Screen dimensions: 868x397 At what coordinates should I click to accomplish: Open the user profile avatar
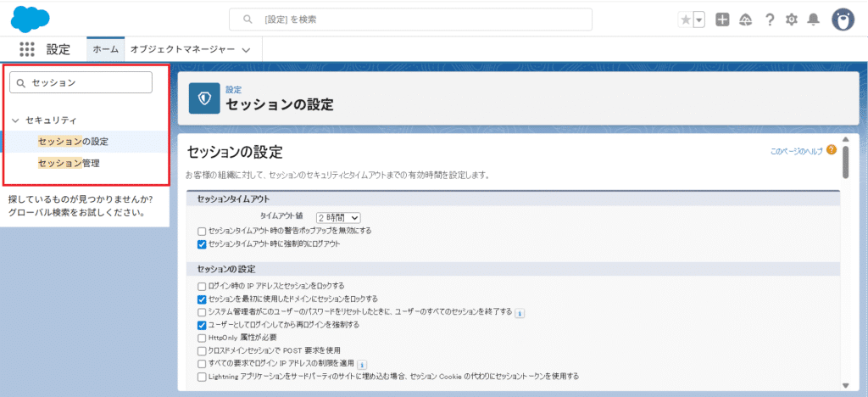tap(843, 20)
